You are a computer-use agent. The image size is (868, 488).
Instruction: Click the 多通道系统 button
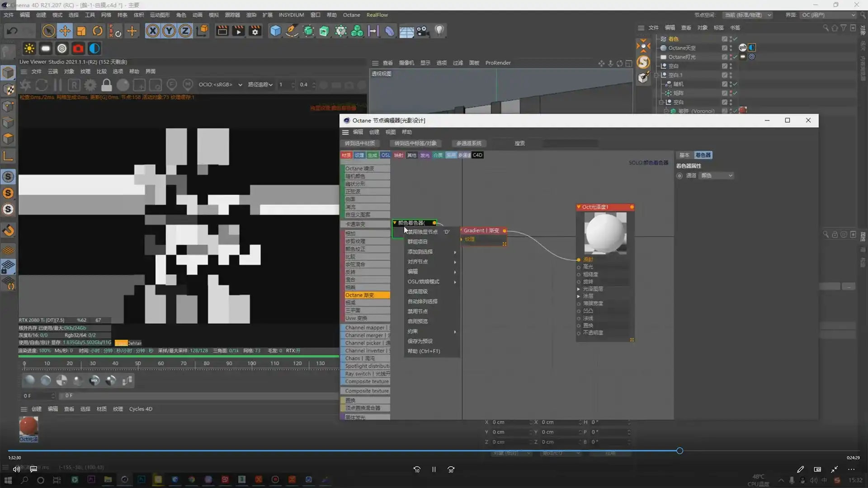coord(468,143)
